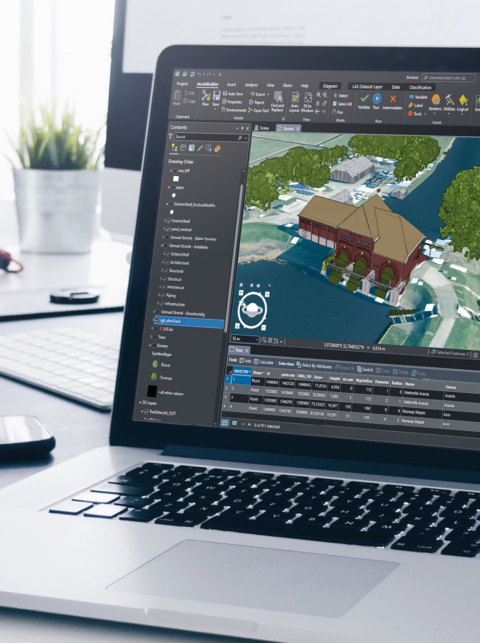Click the Auto Layout icon
Viewport: 480px width, 643px height.
pyautogui.click(x=295, y=98)
